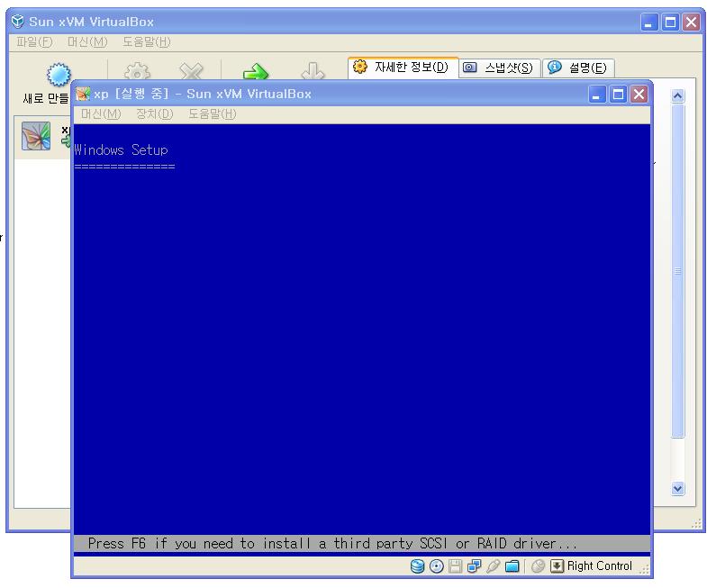
Task: Click scrollbar up arrow in details pane
Action: pos(677,95)
